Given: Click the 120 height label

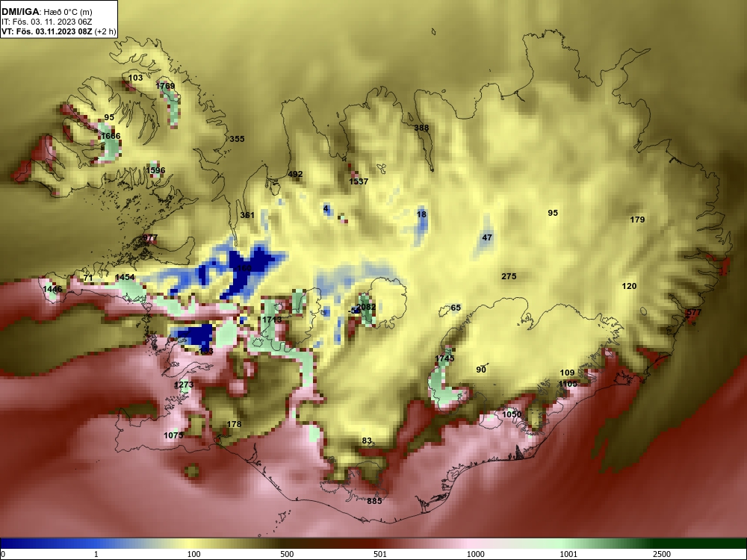Looking at the screenshot, I should [629, 286].
